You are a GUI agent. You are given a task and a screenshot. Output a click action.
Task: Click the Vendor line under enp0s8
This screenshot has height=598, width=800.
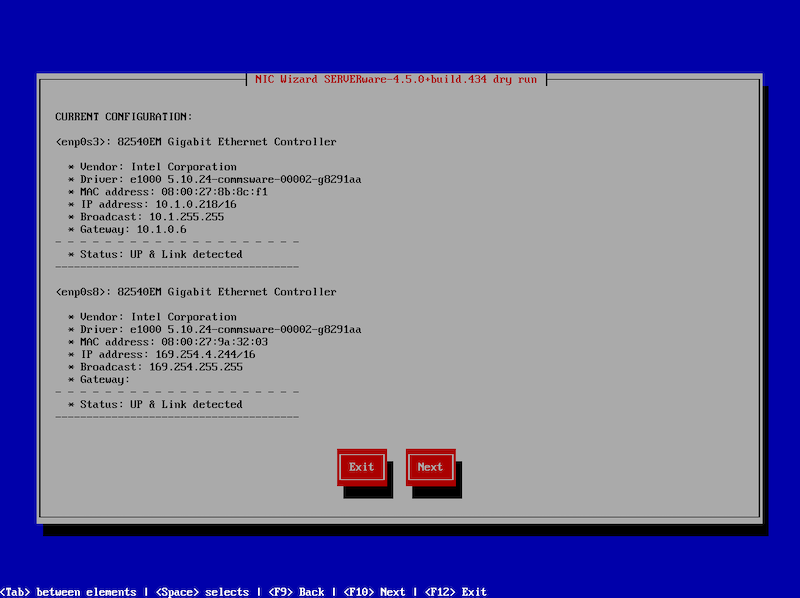152,317
